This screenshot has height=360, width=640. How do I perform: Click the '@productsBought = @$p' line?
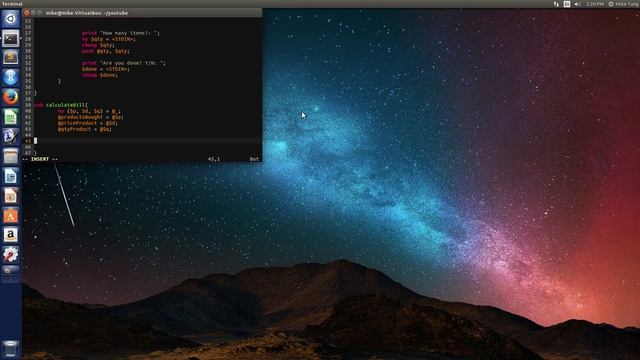(x=90, y=117)
